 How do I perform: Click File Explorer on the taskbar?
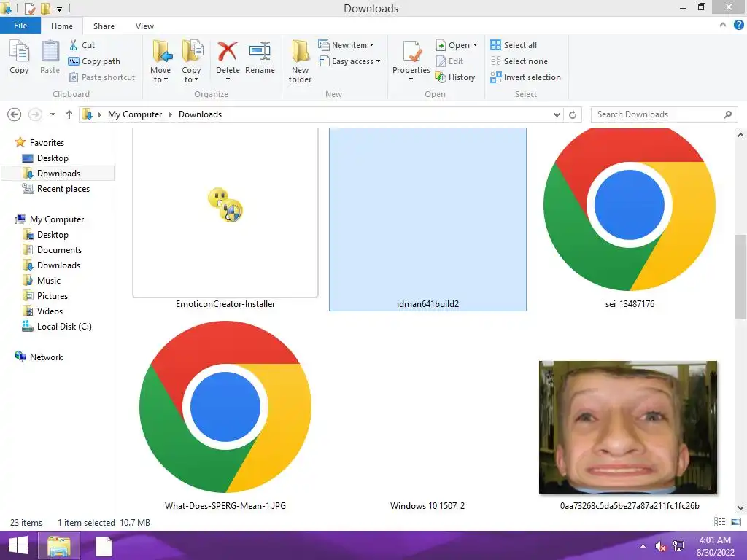[x=58, y=545]
